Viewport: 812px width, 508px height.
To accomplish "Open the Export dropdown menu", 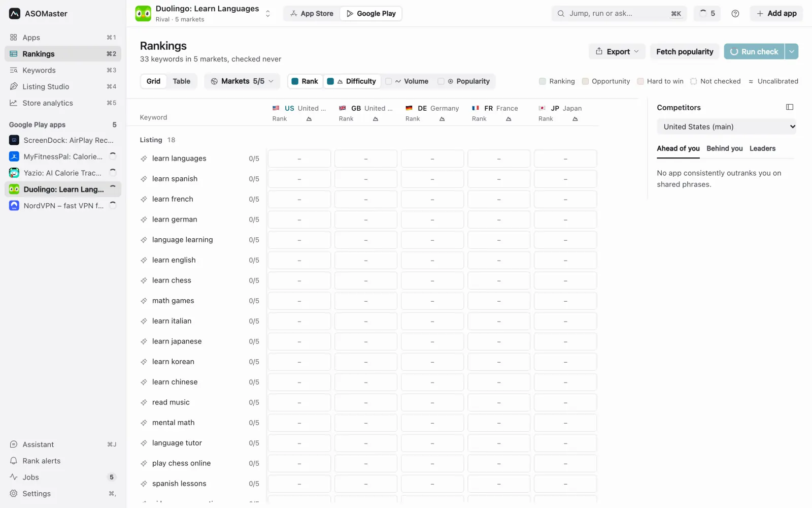I will (x=617, y=51).
